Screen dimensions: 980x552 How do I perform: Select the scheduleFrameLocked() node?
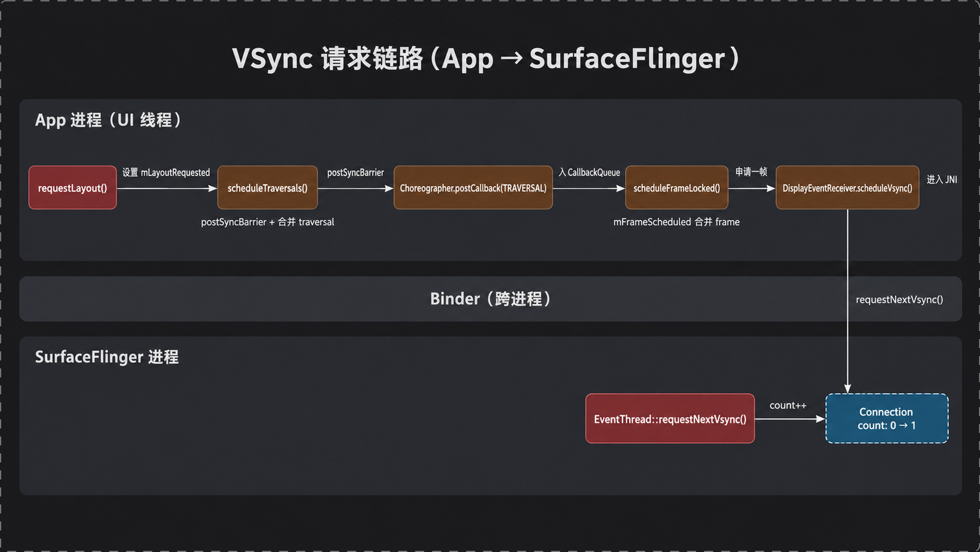point(676,188)
